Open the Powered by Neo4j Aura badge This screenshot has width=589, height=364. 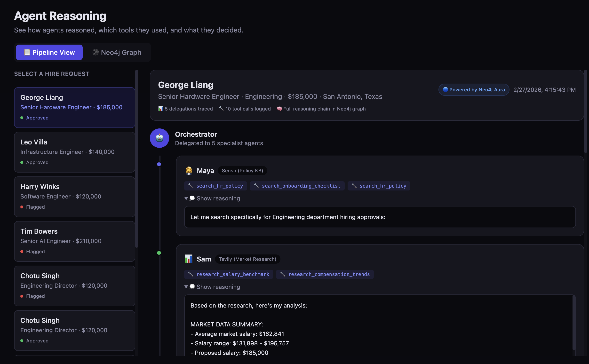tap(474, 90)
